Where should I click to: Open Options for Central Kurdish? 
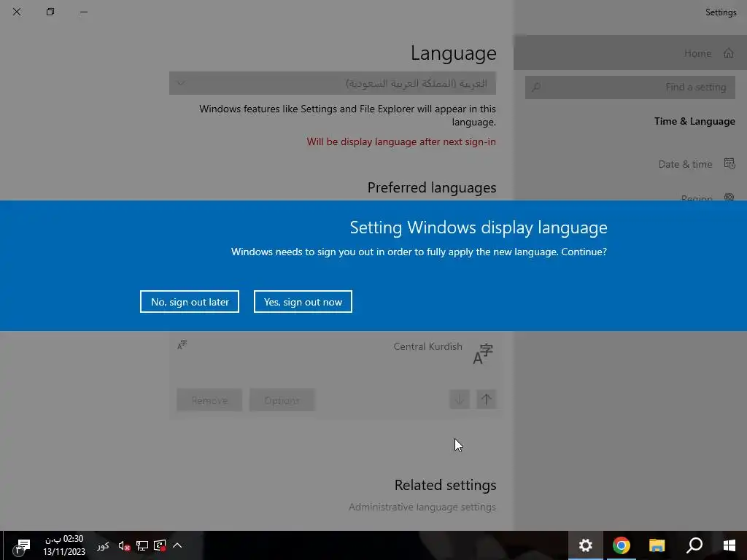(x=282, y=400)
